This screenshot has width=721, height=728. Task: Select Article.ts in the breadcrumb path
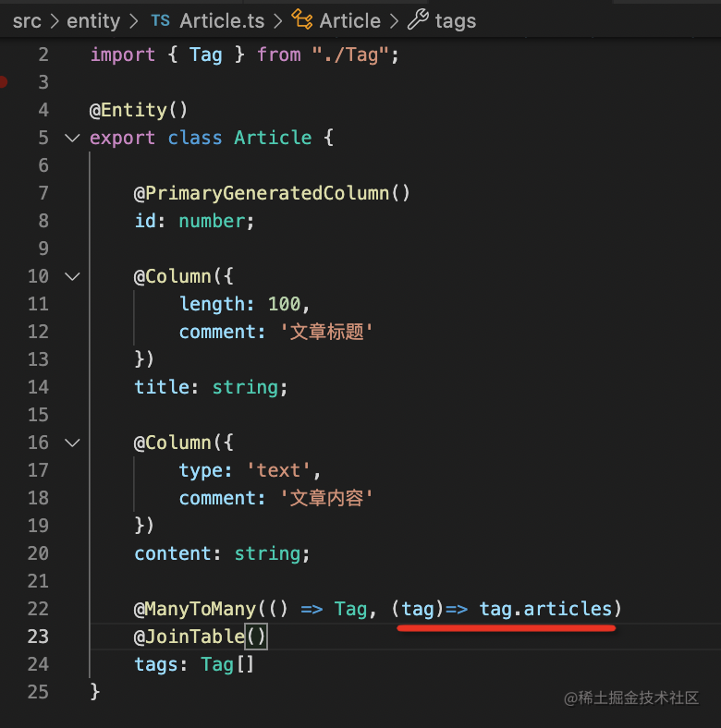tap(220, 20)
